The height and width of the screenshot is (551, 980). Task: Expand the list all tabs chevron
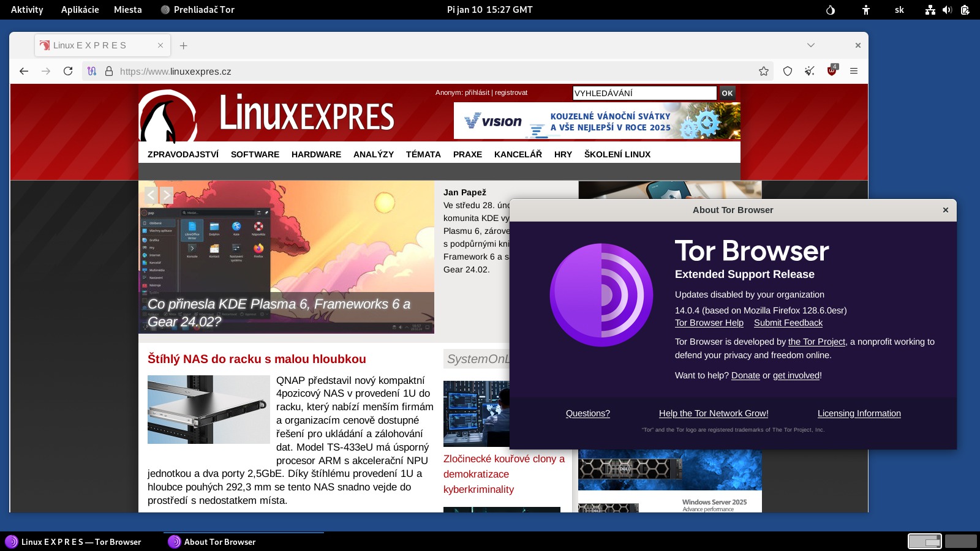tap(810, 45)
